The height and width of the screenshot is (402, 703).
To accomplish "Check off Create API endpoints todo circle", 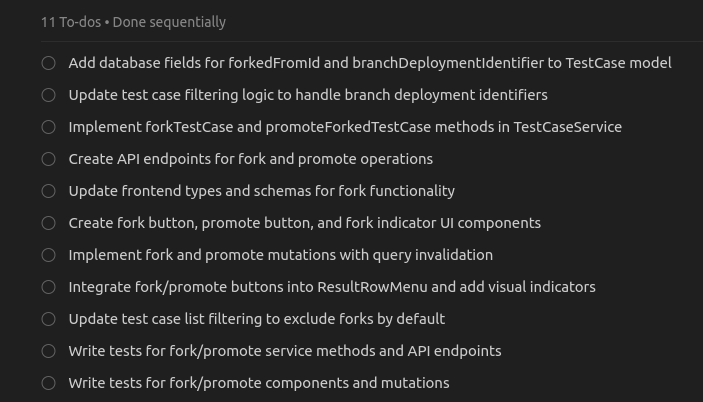I will coord(48,159).
